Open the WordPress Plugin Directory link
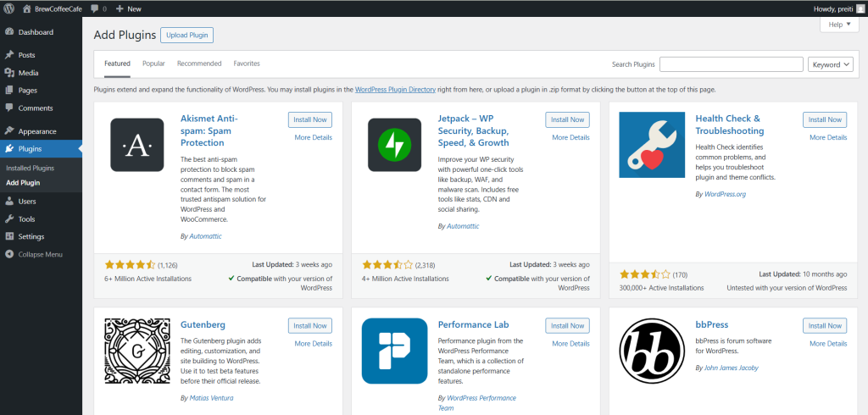This screenshot has height=415, width=868. pyautogui.click(x=395, y=89)
